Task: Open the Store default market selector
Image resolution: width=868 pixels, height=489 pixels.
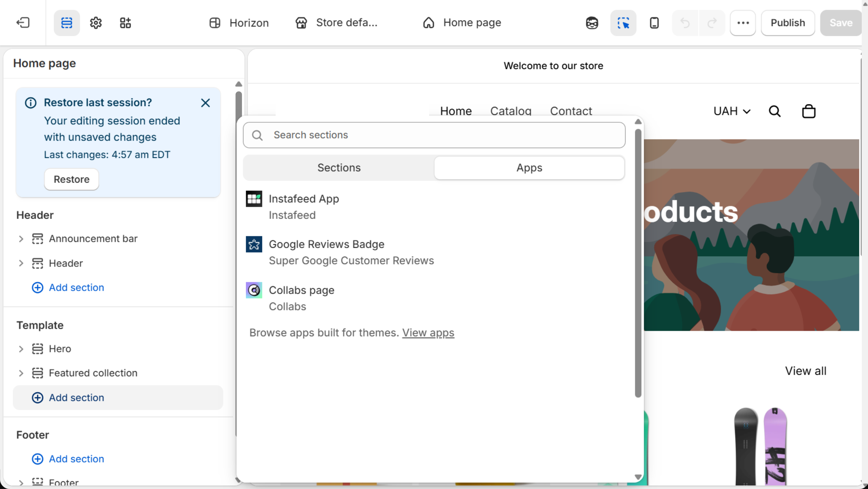Action: tap(336, 23)
